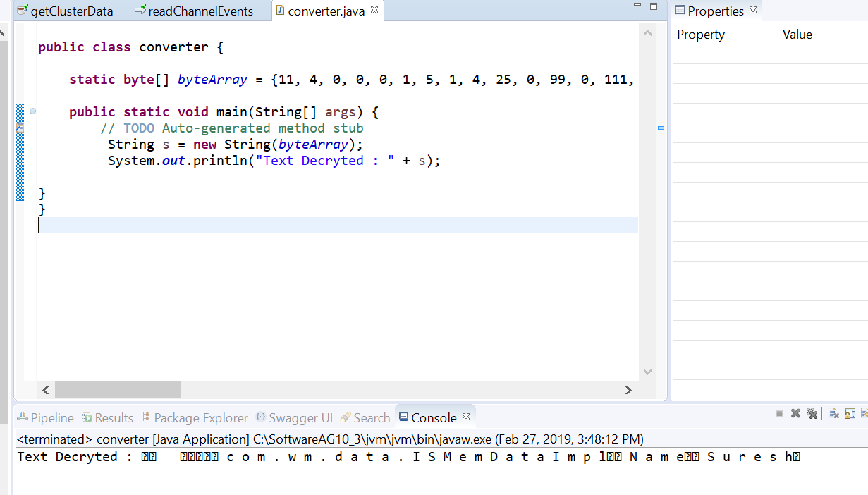Image resolution: width=868 pixels, height=495 pixels.
Task: Switch to the getClusterData editor tab
Action: (x=65, y=11)
